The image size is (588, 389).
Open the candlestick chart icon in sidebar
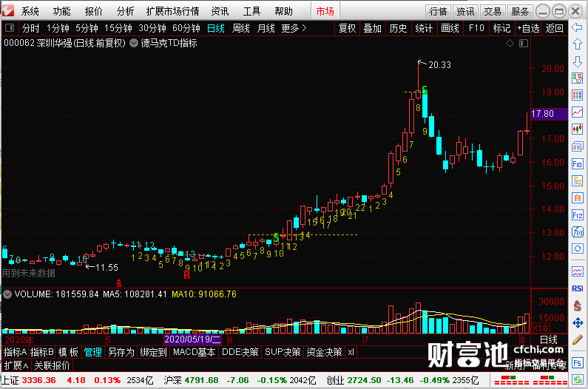tap(577, 129)
